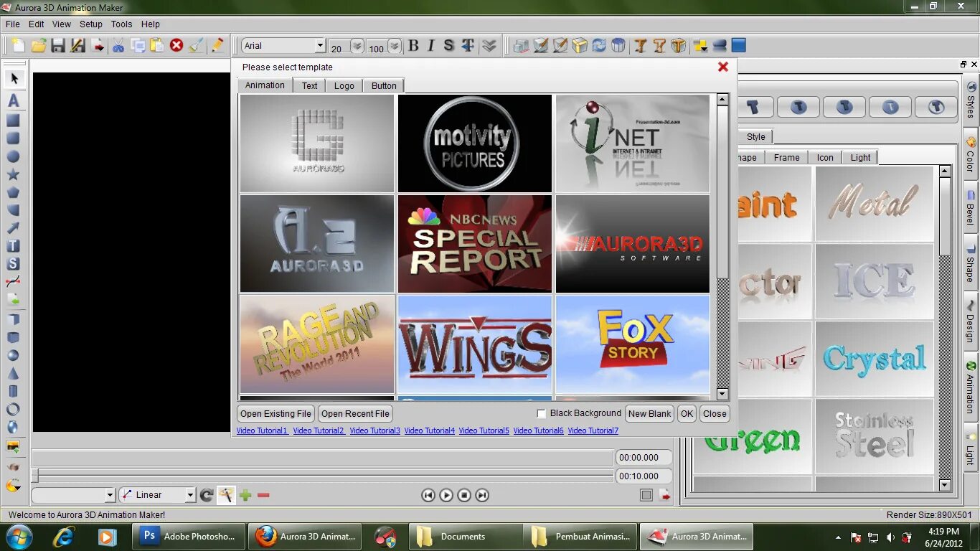Screen dimensions: 980x551
Task: Toggle Italic text formatting
Action: pyautogui.click(x=431, y=46)
